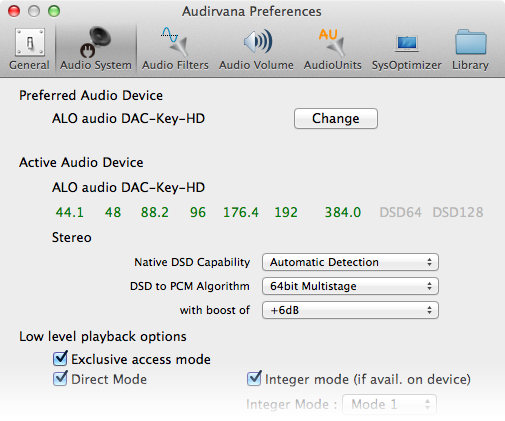
Task: Click Low level playback options heading
Action: pyautogui.click(x=103, y=336)
